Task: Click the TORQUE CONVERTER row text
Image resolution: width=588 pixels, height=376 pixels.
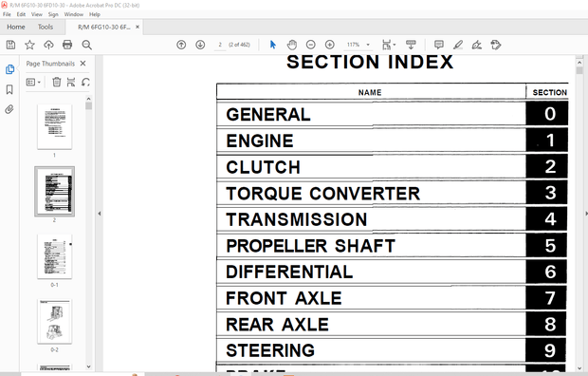Action: [x=322, y=194]
